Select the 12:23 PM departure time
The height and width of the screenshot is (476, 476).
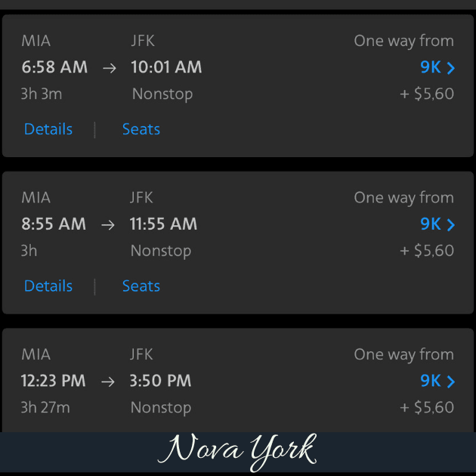[53, 381]
